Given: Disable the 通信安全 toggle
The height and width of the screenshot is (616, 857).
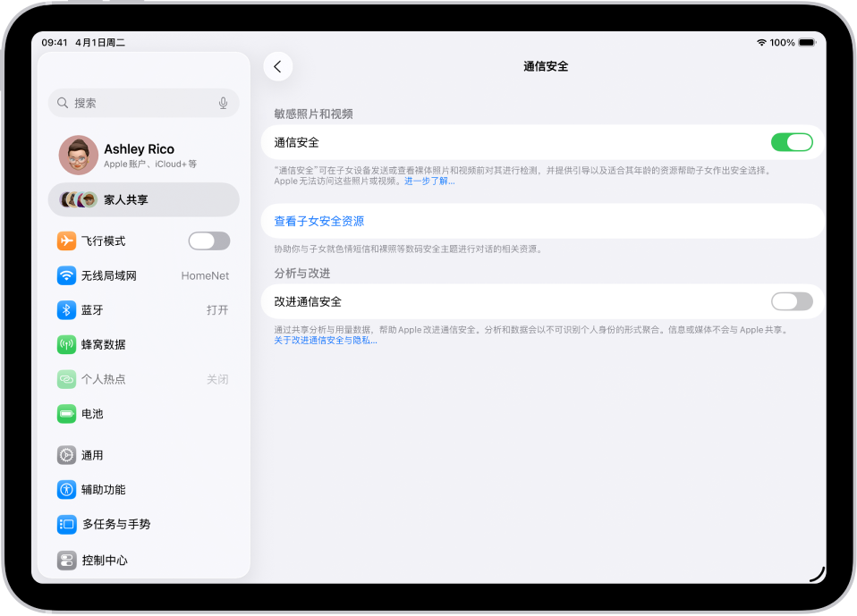Looking at the screenshot, I should (792, 141).
